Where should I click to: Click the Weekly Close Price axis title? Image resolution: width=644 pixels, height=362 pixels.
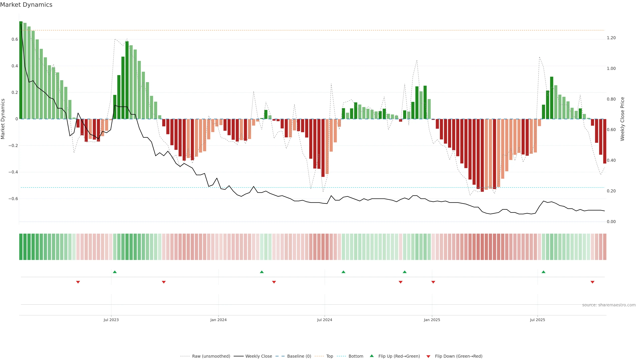[622, 119]
